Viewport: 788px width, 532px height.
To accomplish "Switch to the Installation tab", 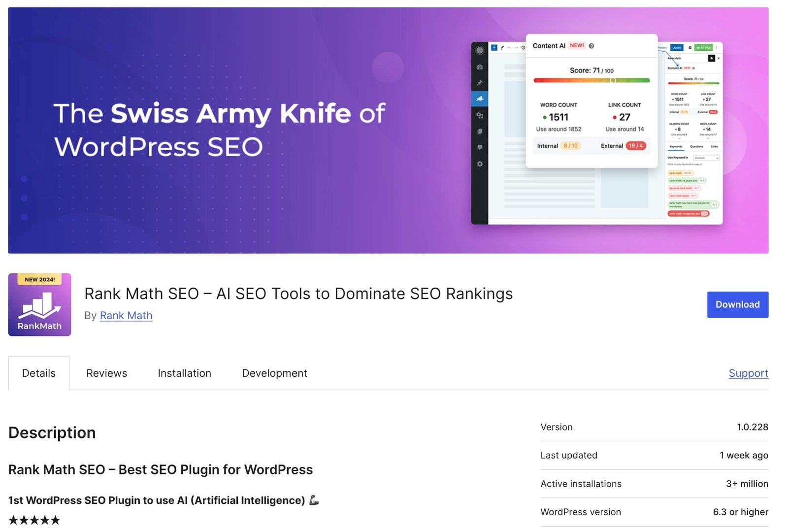I will 184,373.
